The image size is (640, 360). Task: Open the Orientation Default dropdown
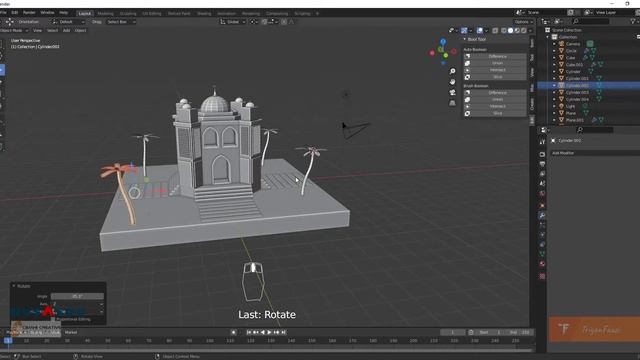[x=68, y=22]
